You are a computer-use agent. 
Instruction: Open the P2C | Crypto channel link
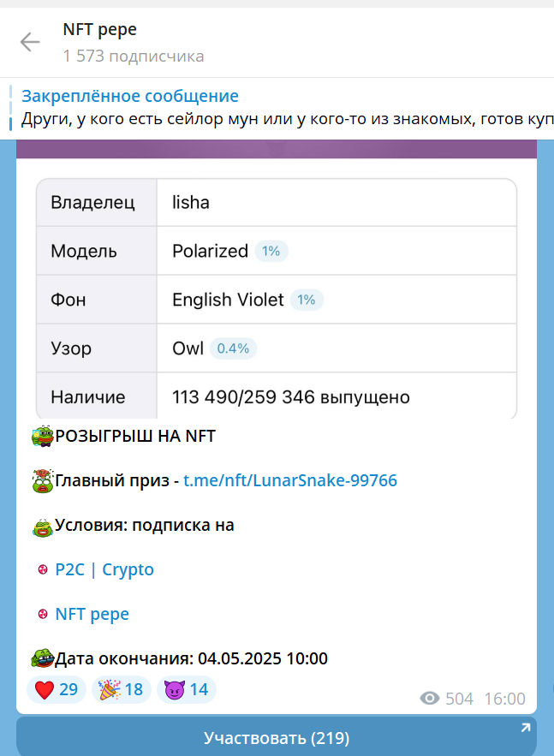104,569
